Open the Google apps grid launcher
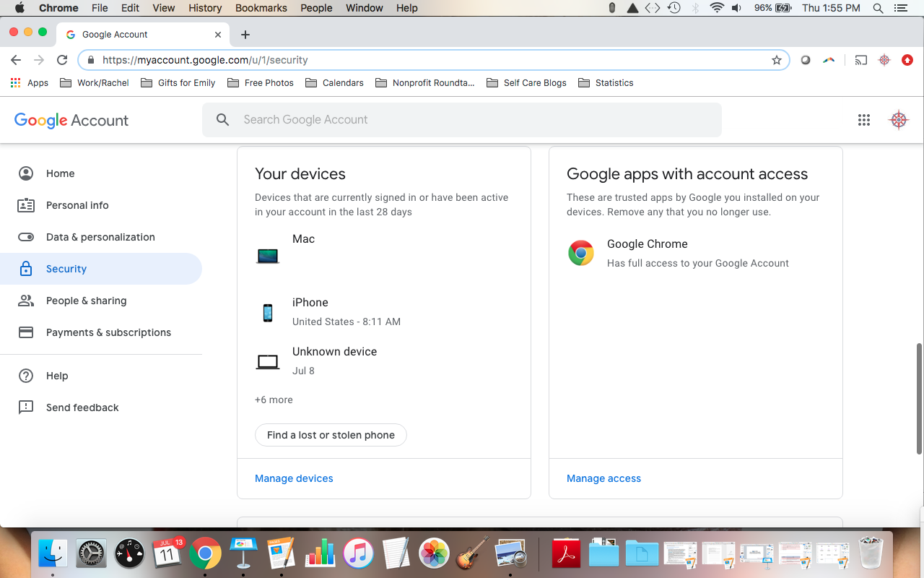This screenshot has width=924, height=578. click(864, 120)
